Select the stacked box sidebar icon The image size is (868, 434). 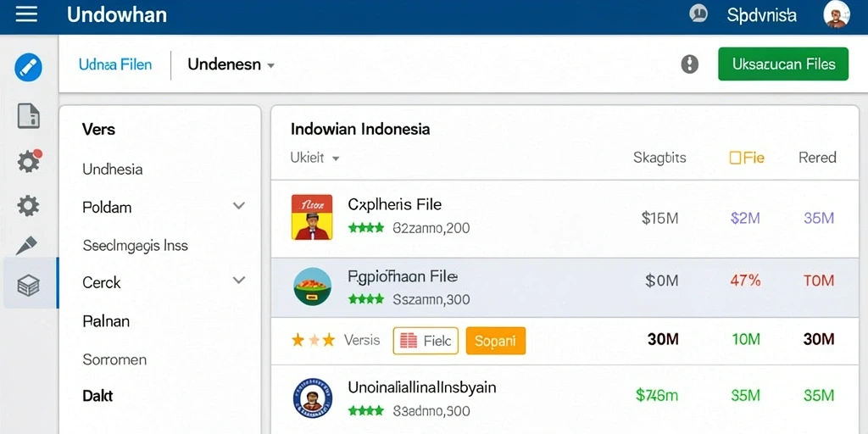pos(28,285)
